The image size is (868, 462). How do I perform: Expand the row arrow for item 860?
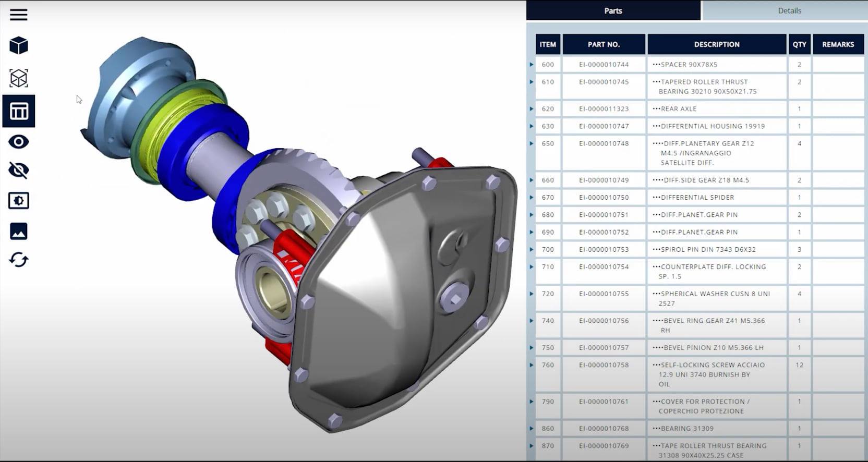point(532,429)
